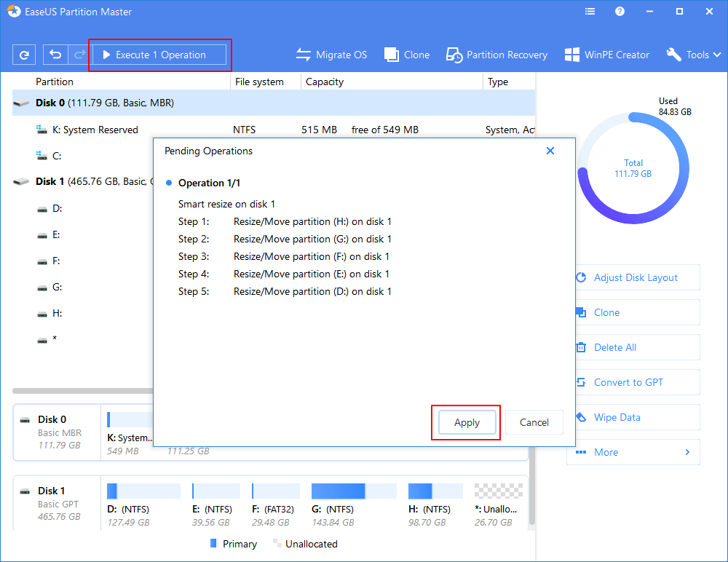
Task: Click K: System partition block in map
Action: click(129, 432)
